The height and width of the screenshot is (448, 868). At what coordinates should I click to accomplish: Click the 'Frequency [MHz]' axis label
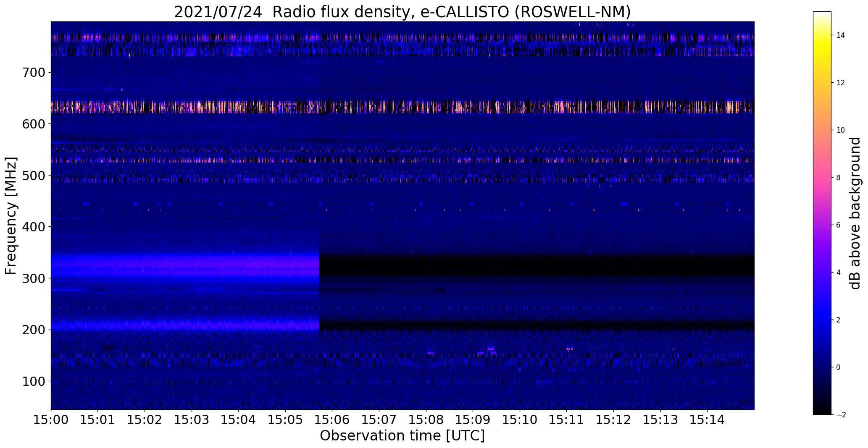[11, 216]
